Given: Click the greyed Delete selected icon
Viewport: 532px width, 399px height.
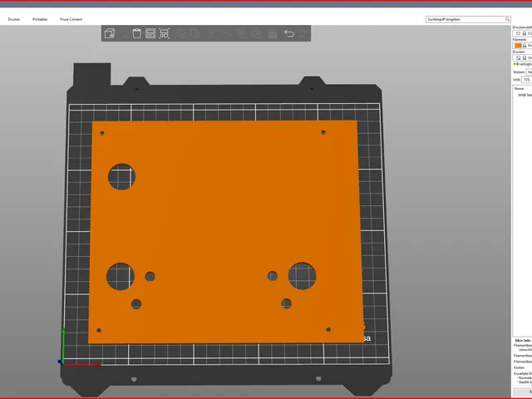Looking at the screenshot, I should click(x=125, y=33).
